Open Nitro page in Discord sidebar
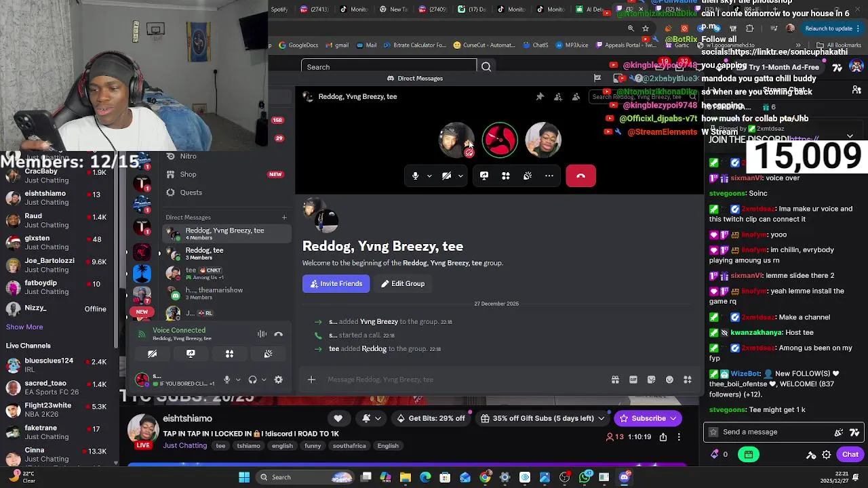The width and height of the screenshot is (868, 488). coord(189,156)
